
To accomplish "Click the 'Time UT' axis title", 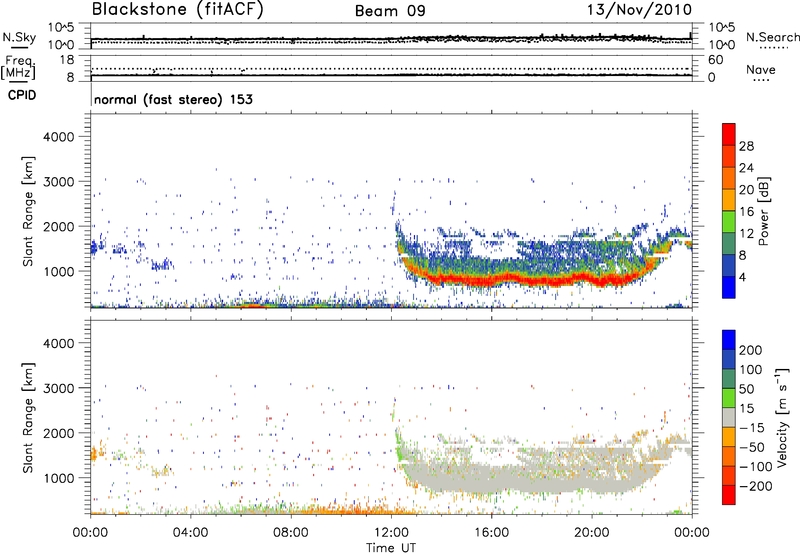I will [x=391, y=547].
